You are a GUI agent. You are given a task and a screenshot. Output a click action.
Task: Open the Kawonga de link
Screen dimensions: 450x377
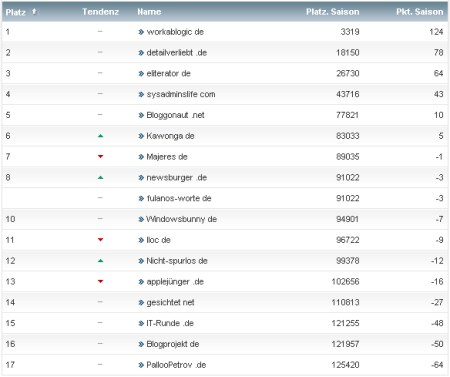point(170,136)
